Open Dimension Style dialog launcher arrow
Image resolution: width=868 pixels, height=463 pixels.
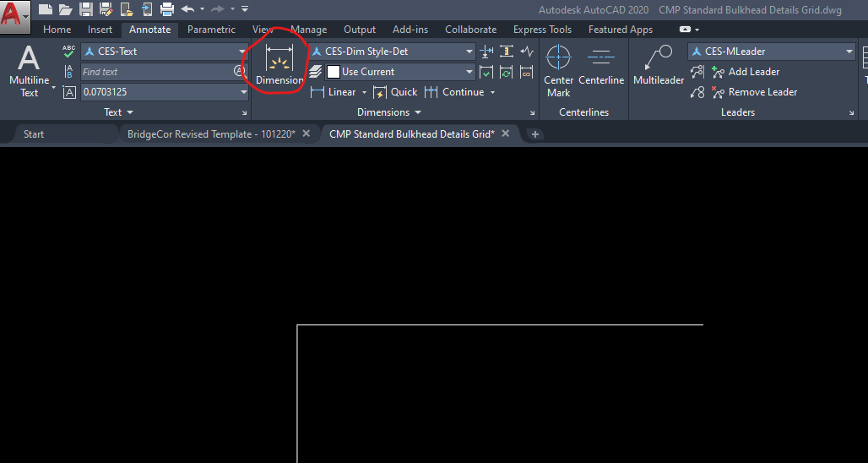[533, 113]
